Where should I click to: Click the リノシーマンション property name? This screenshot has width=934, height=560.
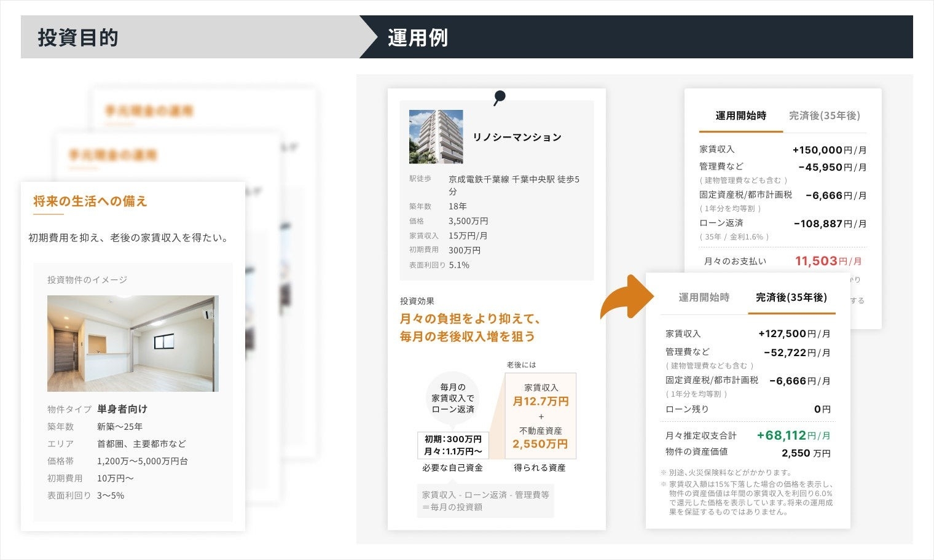coord(517,138)
